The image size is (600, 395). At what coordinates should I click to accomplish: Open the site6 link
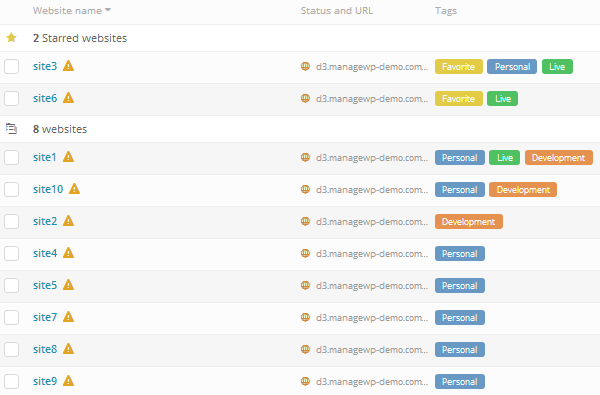point(45,98)
